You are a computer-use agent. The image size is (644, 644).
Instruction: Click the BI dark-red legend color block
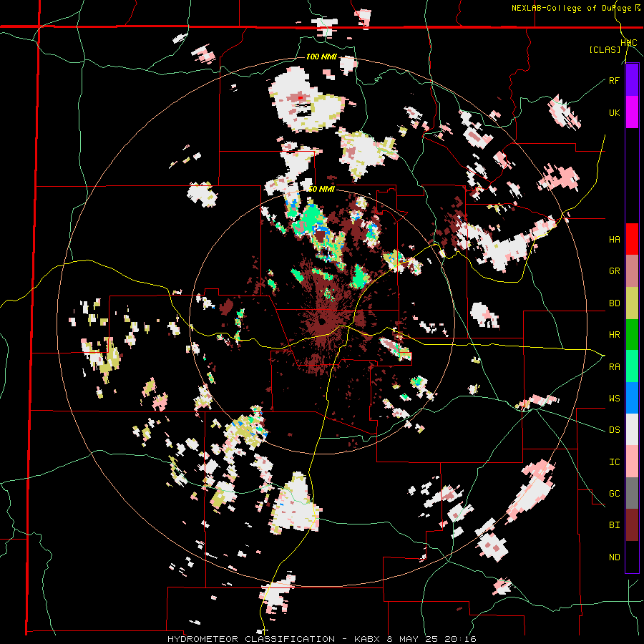pyautogui.click(x=632, y=525)
